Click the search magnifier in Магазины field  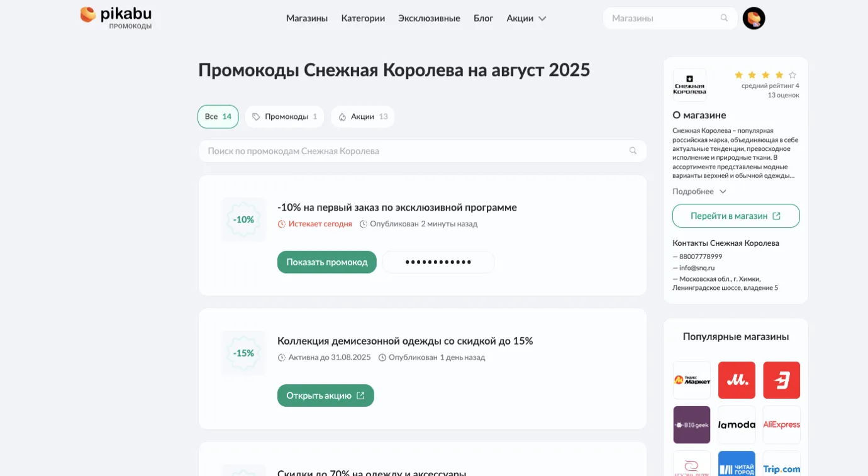point(724,18)
